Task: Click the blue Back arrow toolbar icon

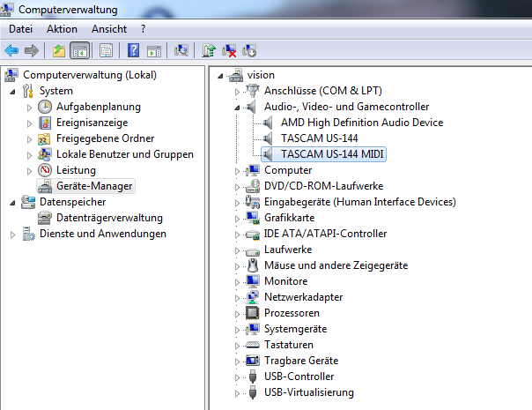Action: pyautogui.click(x=11, y=51)
